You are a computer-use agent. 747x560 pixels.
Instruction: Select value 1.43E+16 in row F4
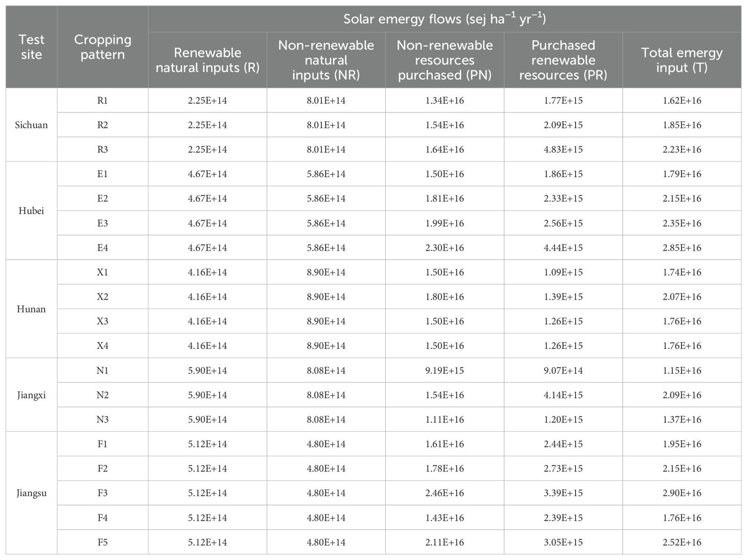point(445,518)
